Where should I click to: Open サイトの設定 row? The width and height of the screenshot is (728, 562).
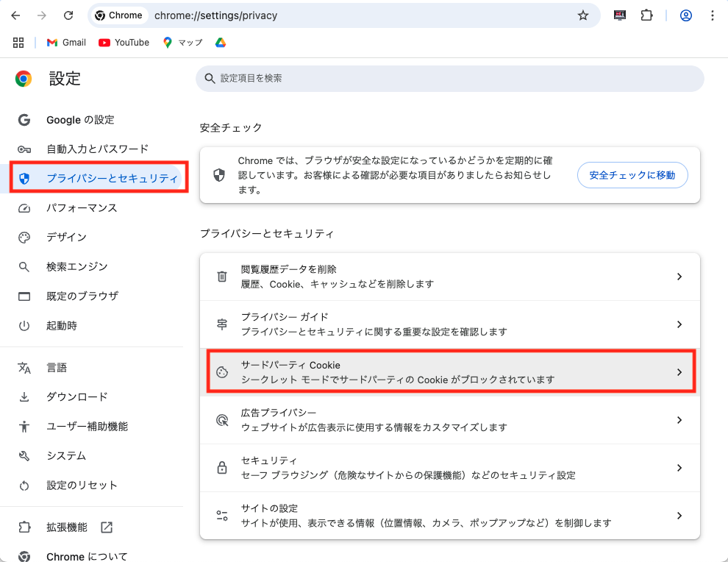pyautogui.click(x=449, y=516)
